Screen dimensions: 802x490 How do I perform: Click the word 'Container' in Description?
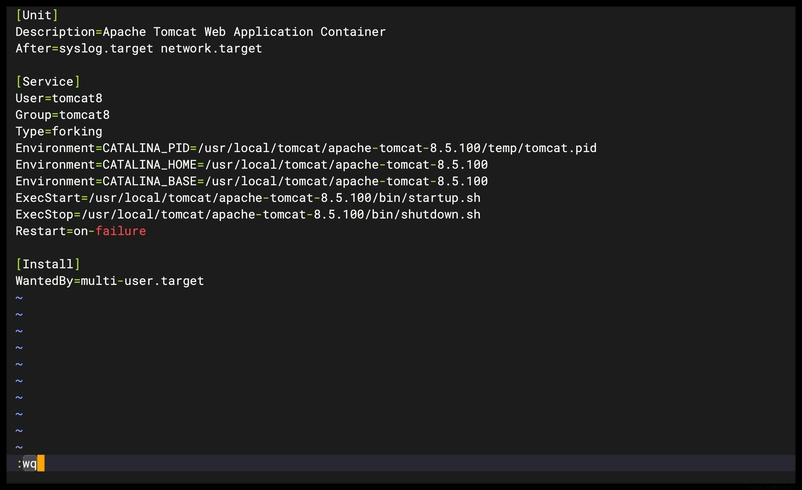tap(352, 32)
